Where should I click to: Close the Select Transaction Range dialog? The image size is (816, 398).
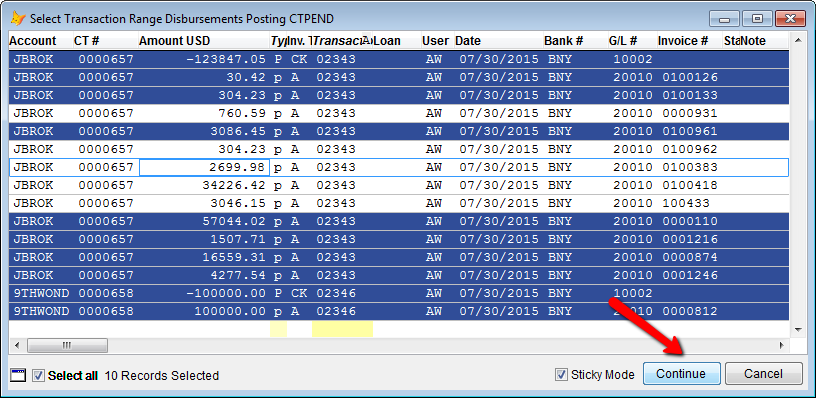click(790, 19)
